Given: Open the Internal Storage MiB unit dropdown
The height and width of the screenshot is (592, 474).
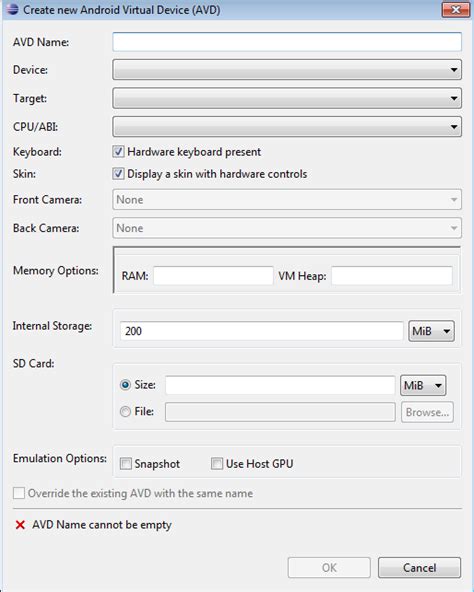Looking at the screenshot, I should (431, 331).
